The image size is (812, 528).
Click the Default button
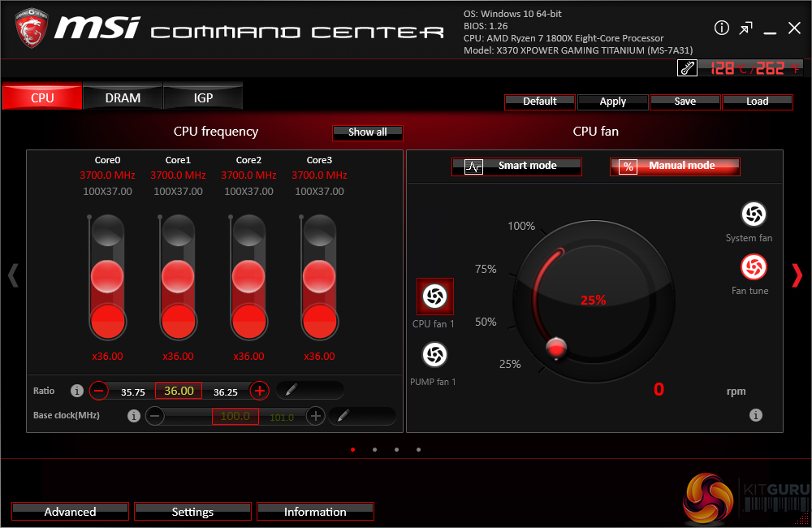pos(540,102)
